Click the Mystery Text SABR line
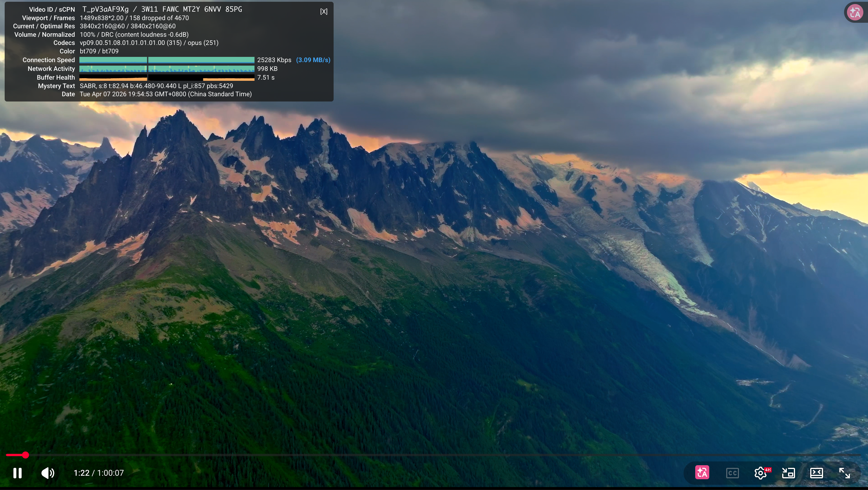The image size is (868, 490). (156, 86)
